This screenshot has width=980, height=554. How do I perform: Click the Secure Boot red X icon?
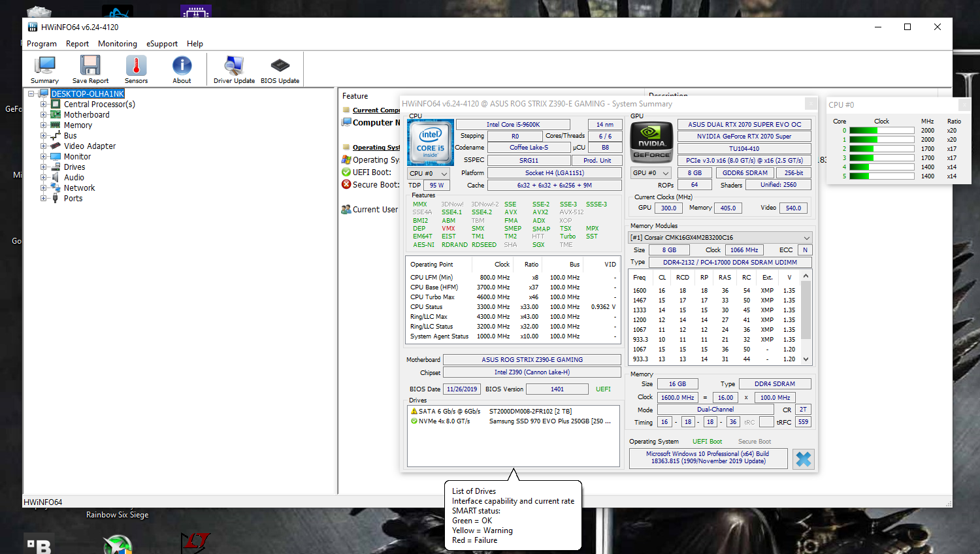coord(346,184)
